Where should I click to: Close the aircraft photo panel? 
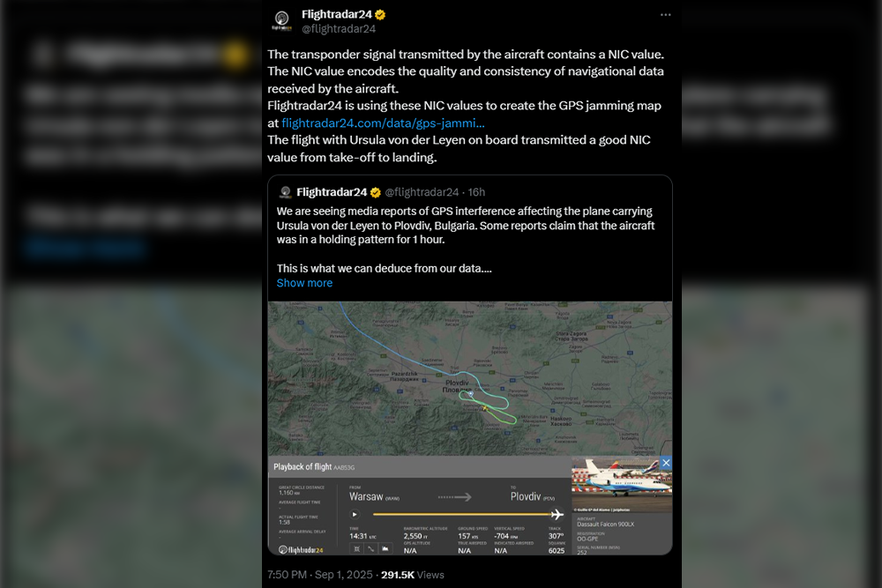tap(666, 463)
